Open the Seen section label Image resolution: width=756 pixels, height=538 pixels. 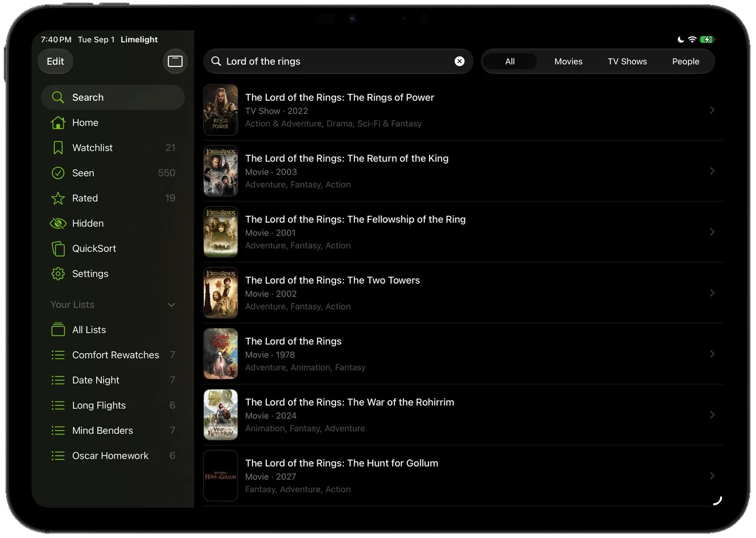click(83, 173)
